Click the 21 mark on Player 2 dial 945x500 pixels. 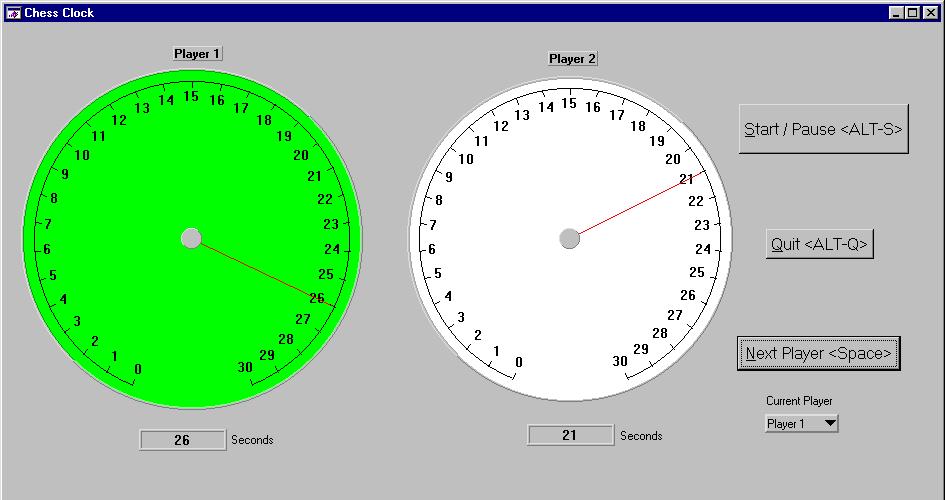tap(686, 180)
